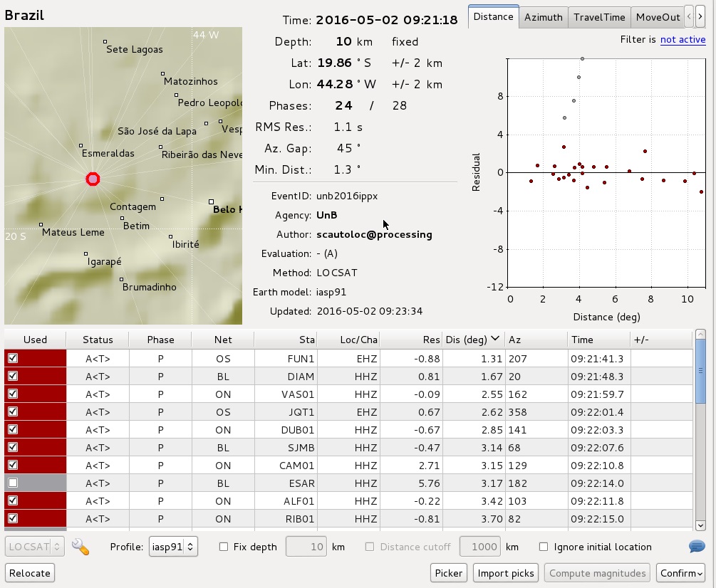This screenshot has width=716, height=588.
Task: Switch to the Azimuth tab
Action: coord(543,17)
